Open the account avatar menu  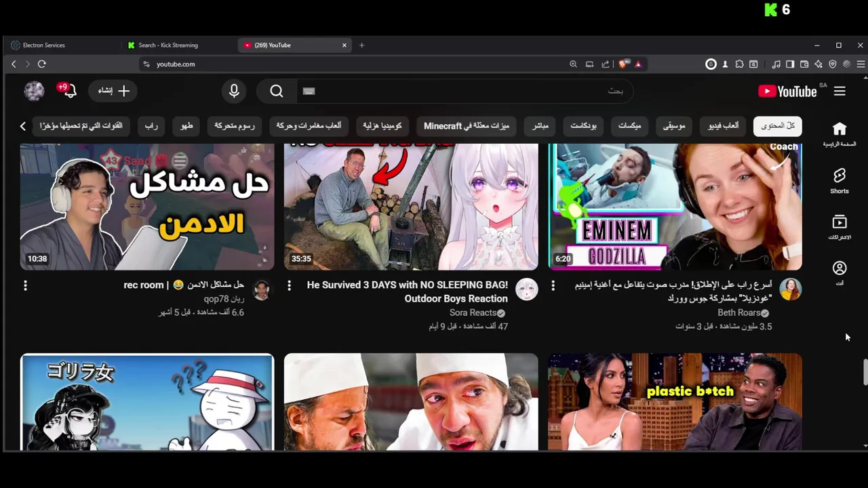tap(34, 91)
